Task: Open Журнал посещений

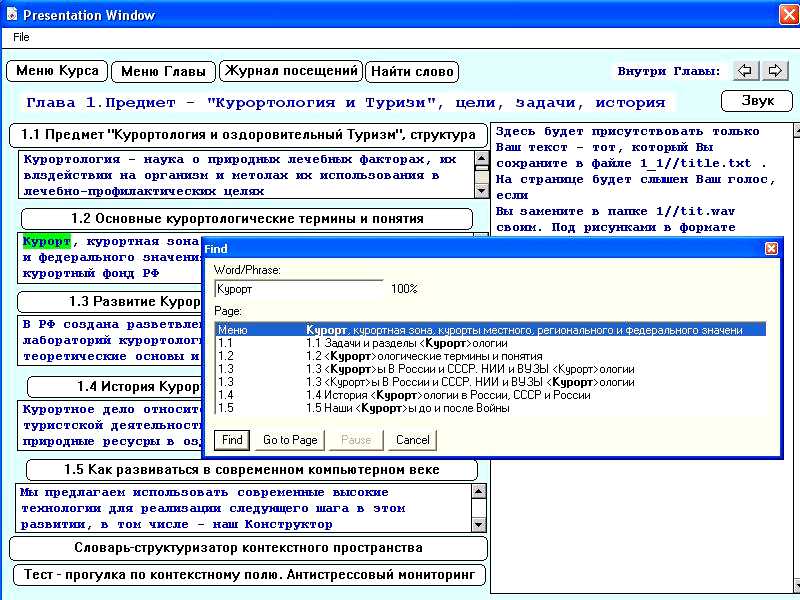Action: (x=291, y=71)
